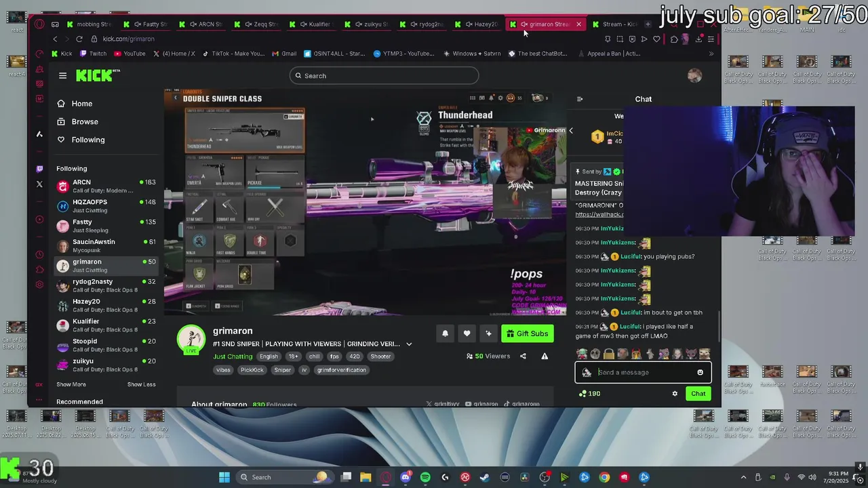The image size is (868, 488).
Task: Open a new browser tab
Action: tap(648, 24)
